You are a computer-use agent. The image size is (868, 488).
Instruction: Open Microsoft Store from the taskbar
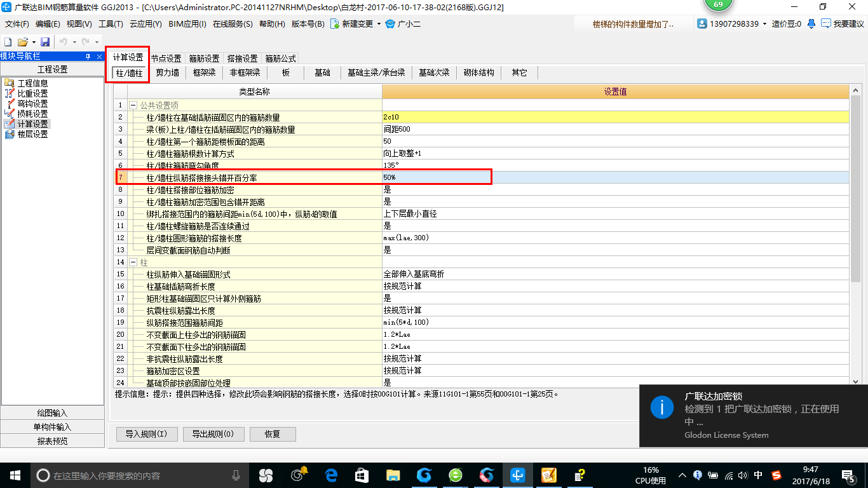pyautogui.click(x=362, y=475)
